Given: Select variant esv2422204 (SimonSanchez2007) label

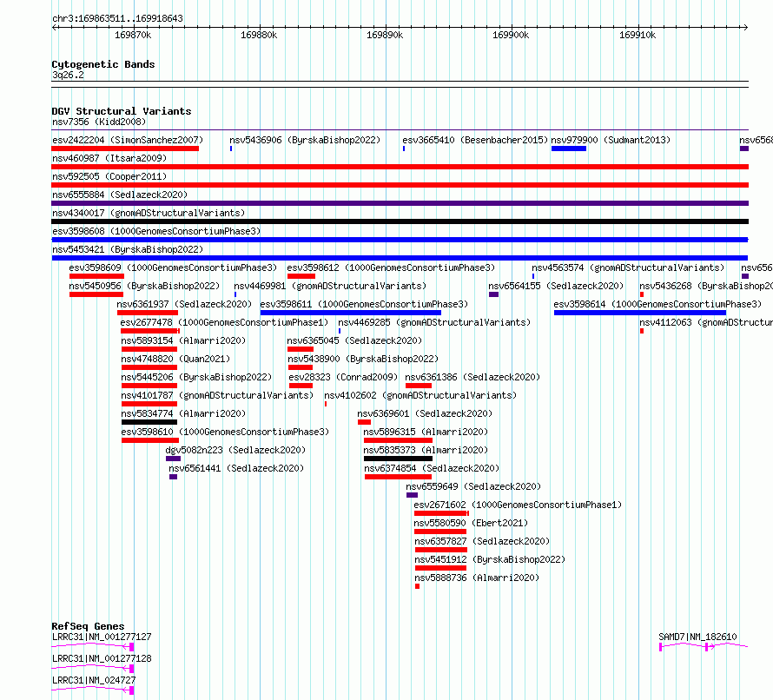Looking at the screenshot, I should [128, 140].
